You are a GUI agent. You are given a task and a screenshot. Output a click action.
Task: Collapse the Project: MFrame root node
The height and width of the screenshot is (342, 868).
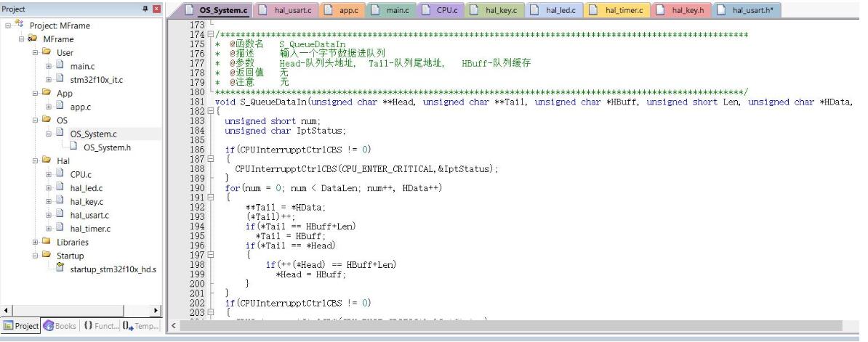point(8,25)
